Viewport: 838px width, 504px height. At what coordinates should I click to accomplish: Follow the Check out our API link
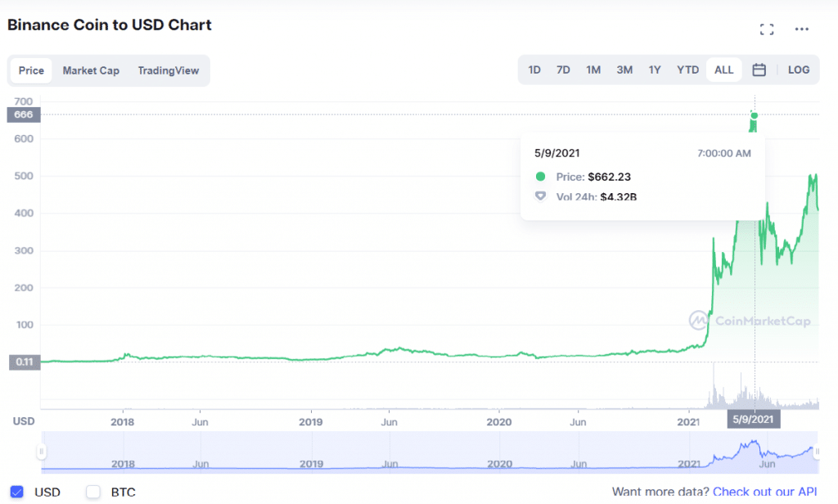pyautogui.click(x=765, y=492)
